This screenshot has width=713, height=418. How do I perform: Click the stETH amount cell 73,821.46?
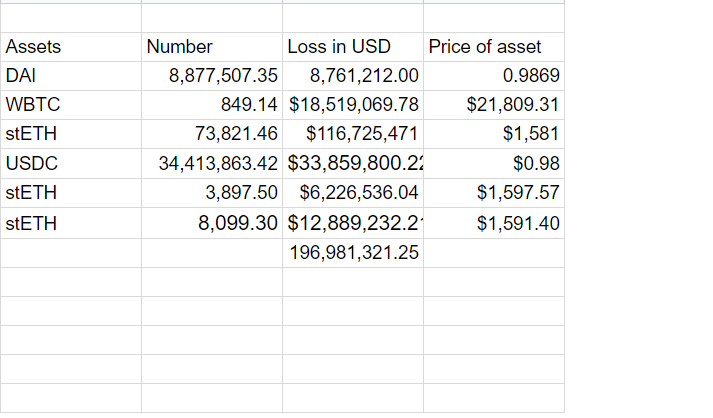237,134
